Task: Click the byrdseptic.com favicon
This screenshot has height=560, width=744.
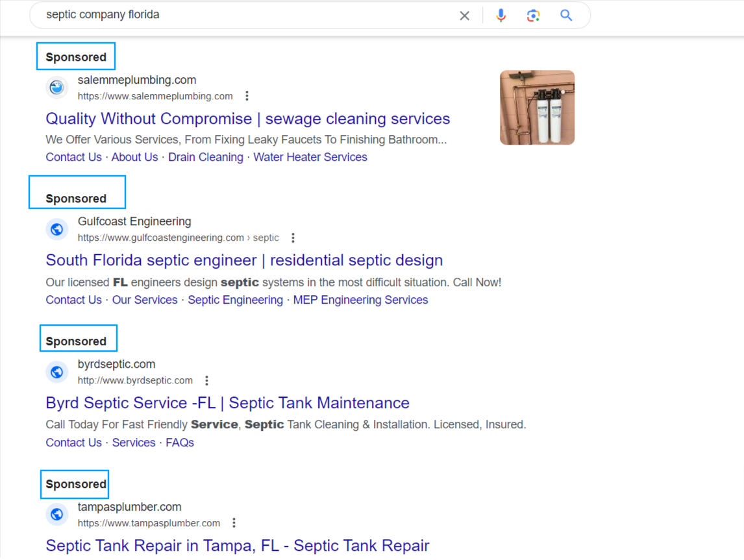Action: (x=56, y=372)
